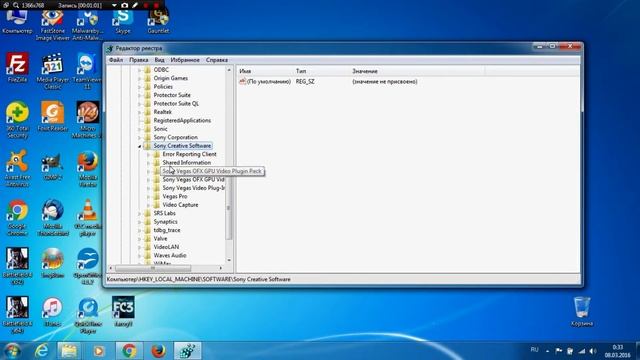The image size is (640, 360).
Task: Launch Mozilla Thunderbird desktop icon
Action: pos(52,218)
